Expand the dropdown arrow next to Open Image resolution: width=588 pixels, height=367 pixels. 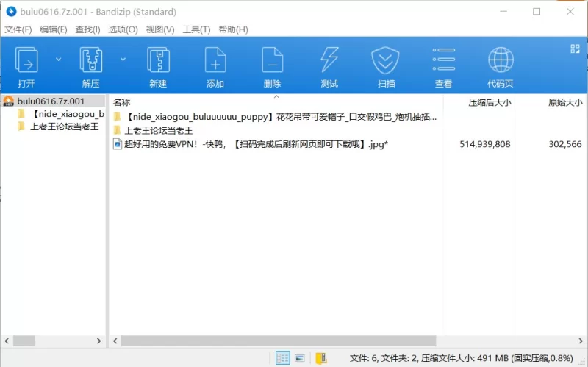coord(58,60)
